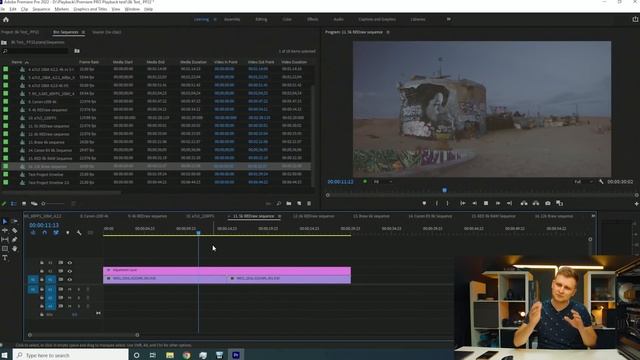Switch Project panel to Freeform View
The image size is (640, 360).
tap(34, 203)
